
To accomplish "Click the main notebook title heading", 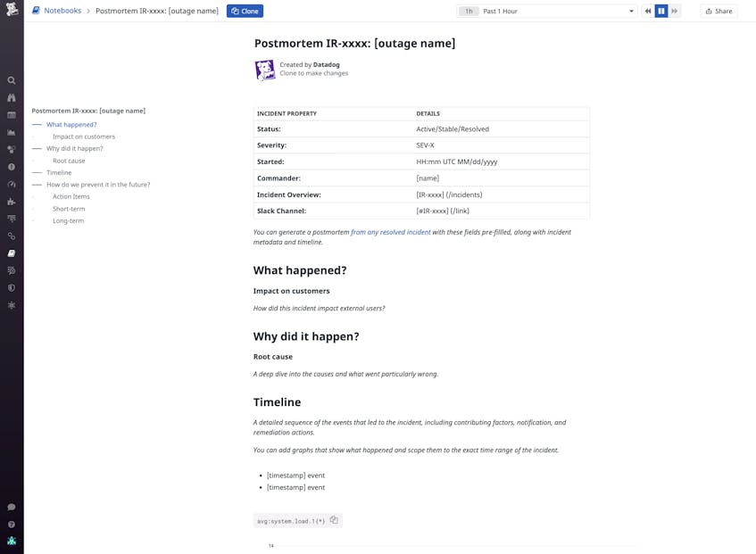I will point(355,44).
